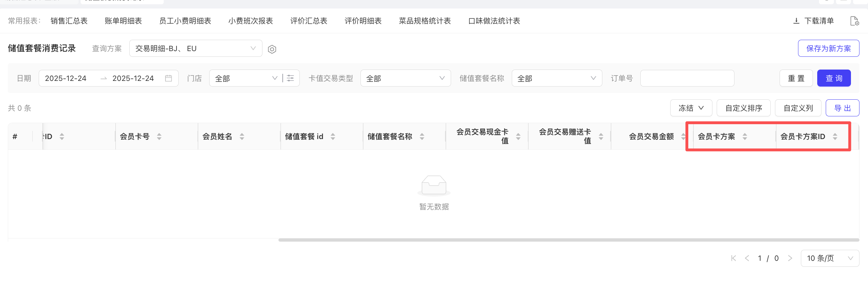
Task: Open the document settings icon at top right
Action: point(854,21)
